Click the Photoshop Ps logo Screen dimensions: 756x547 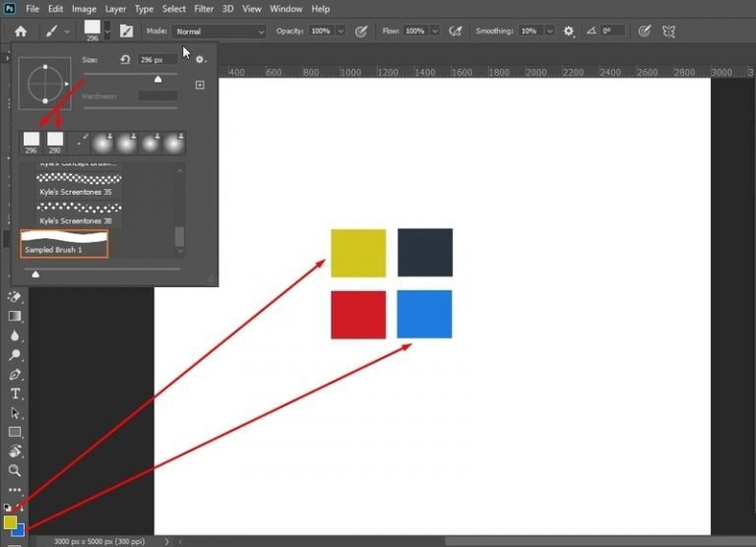point(10,9)
